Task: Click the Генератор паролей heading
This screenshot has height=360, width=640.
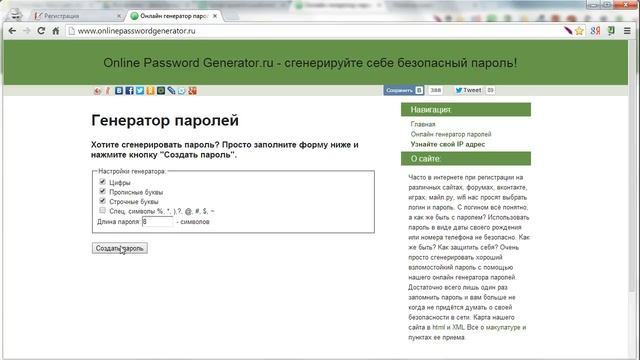Action: 165,120
